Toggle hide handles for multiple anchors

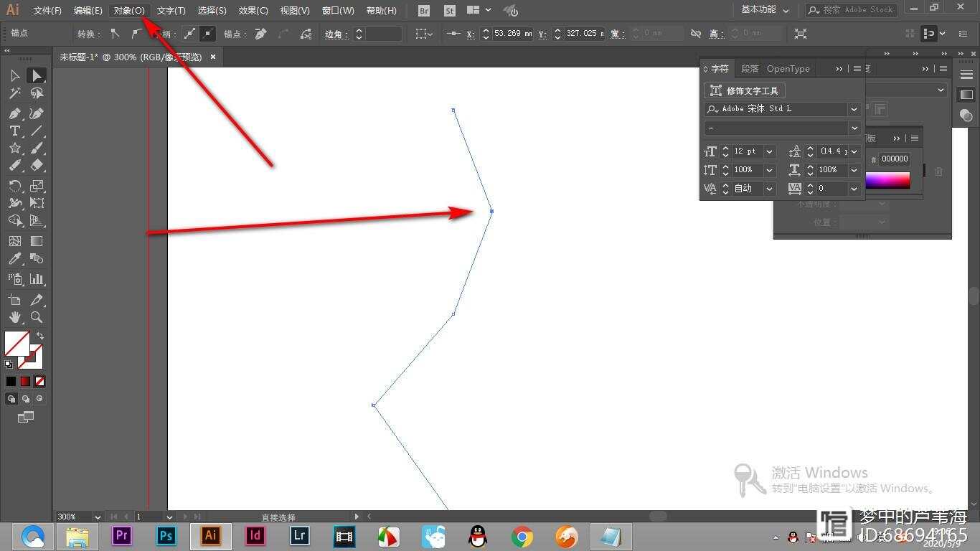click(207, 33)
